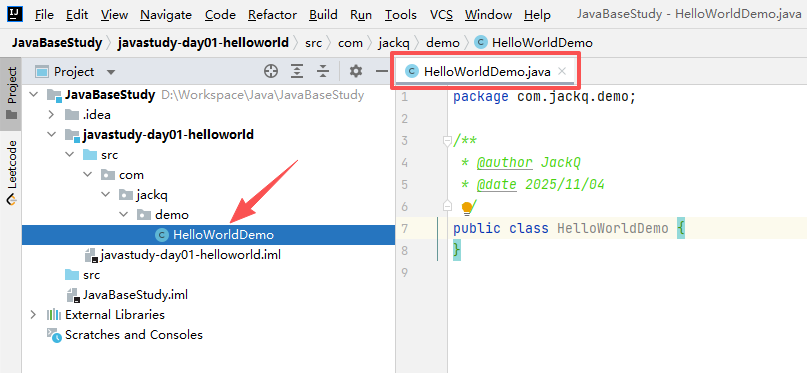Click HelloWorldDemo breadcrumb in navigation bar
The width and height of the screenshot is (807, 373).
click(x=534, y=43)
